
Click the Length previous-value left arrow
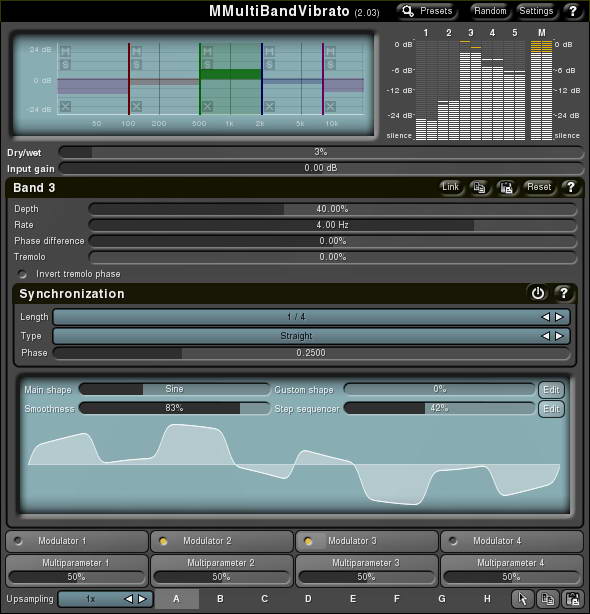(x=545, y=317)
